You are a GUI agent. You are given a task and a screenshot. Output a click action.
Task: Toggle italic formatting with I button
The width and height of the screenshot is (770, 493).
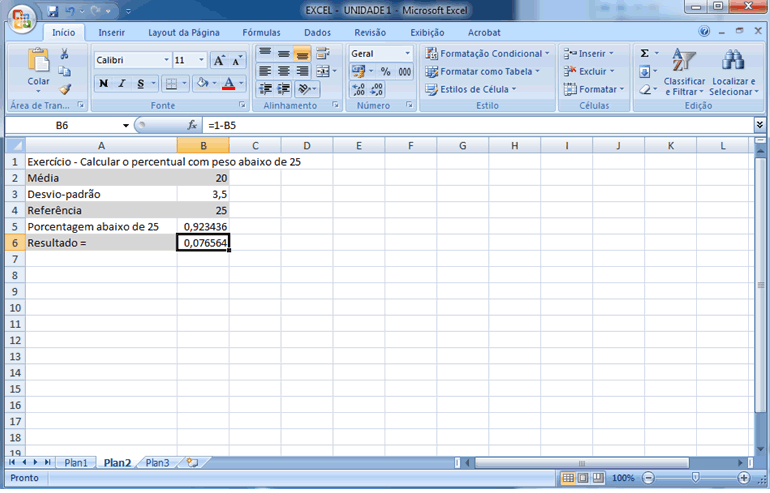click(121, 84)
